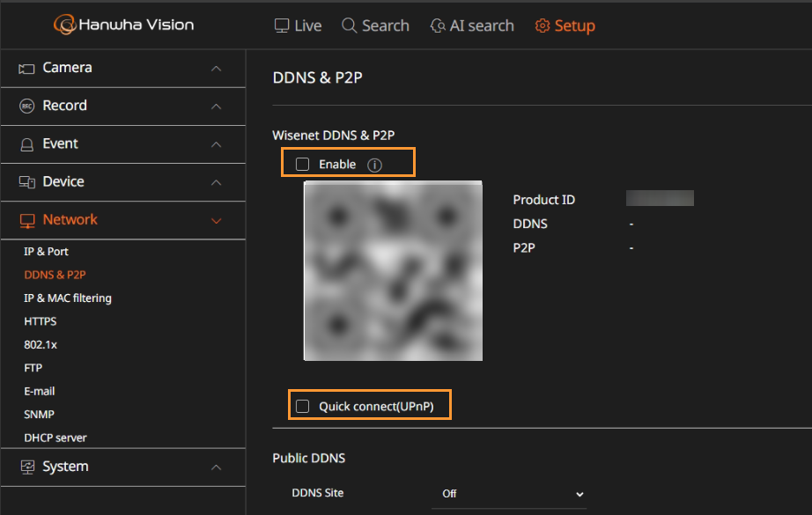812x515 pixels.
Task: Click the Search magnifier icon
Action: 349,26
